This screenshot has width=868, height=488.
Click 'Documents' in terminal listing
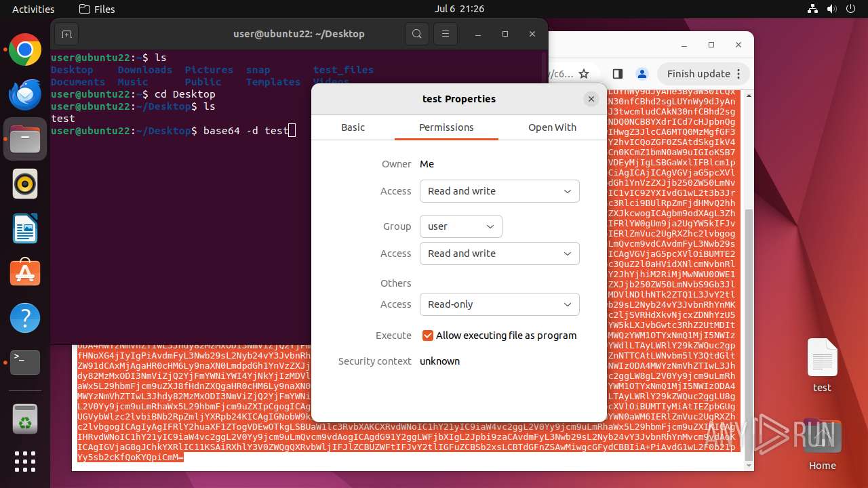(78, 82)
